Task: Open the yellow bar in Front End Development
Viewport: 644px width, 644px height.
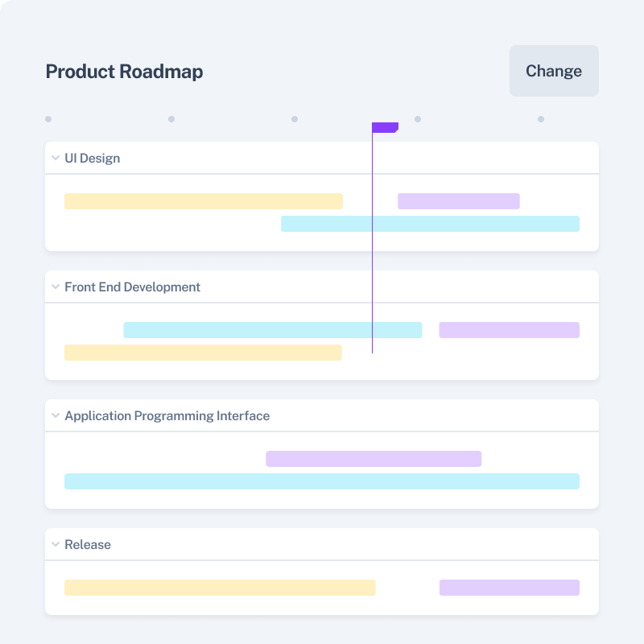Action: coord(203,353)
